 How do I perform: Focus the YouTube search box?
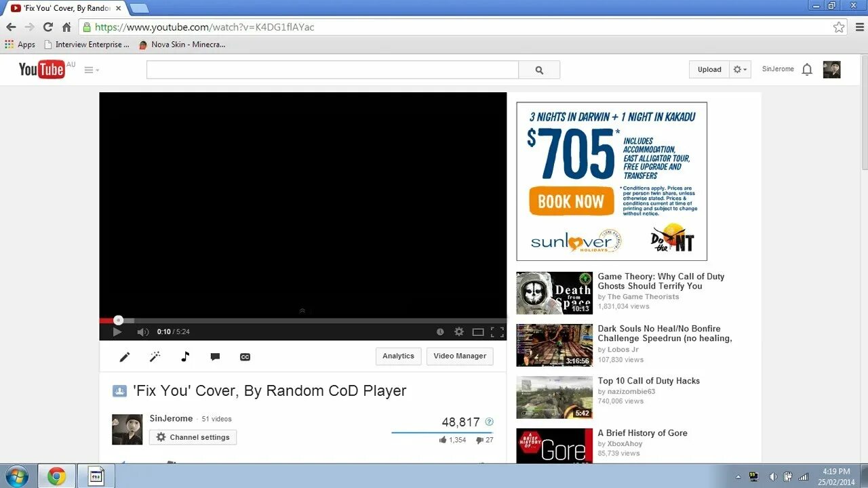pos(332,70)
